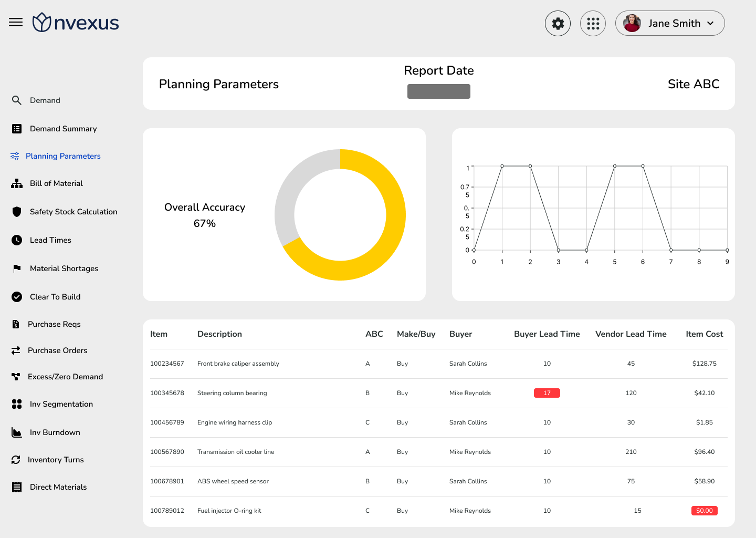Click item number 100678901

pos(167,481)
